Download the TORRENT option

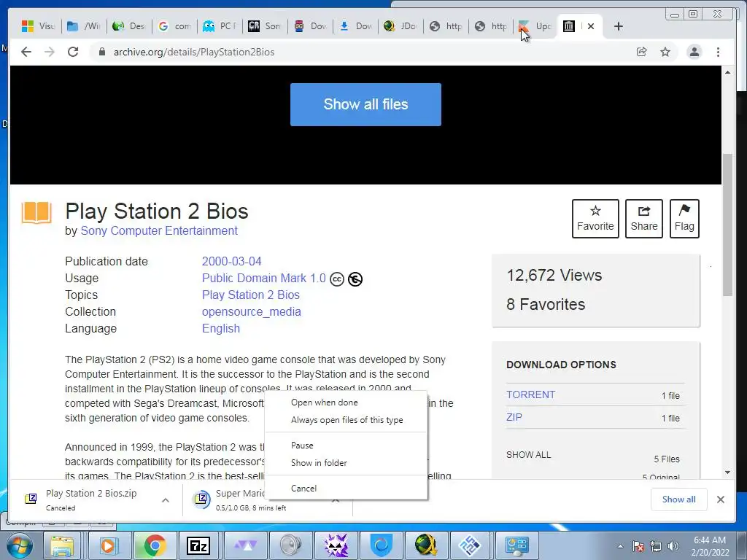pyautogui.click(x=531, y=394)
